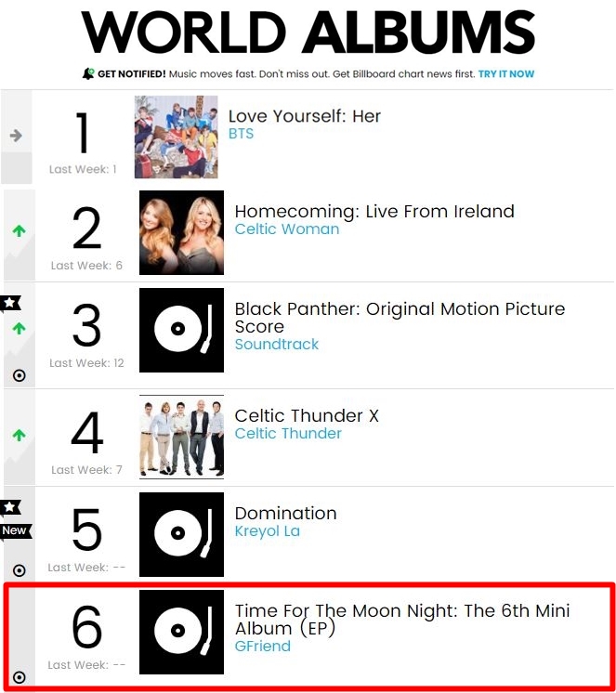Open the BTS artist link
This screenshot has width=616, height=693.
click(x=241, y=134)
